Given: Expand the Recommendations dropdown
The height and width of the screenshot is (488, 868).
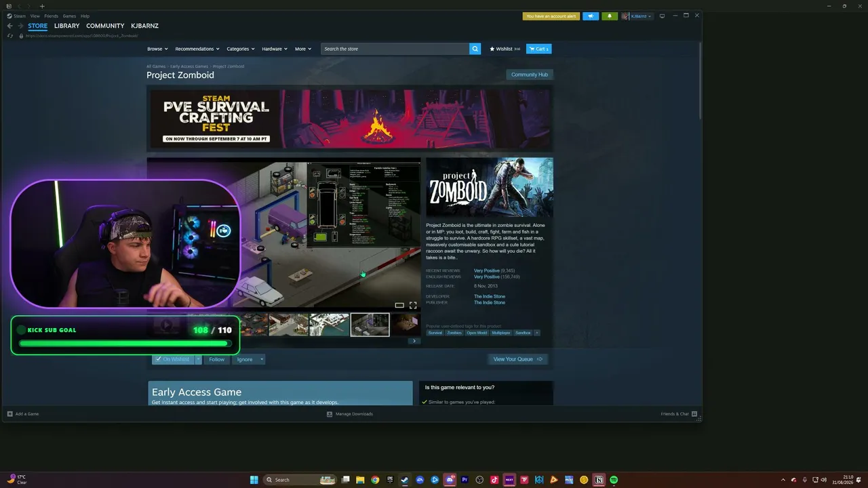Looking at the screenshot, I should click(x=197, y=49).
